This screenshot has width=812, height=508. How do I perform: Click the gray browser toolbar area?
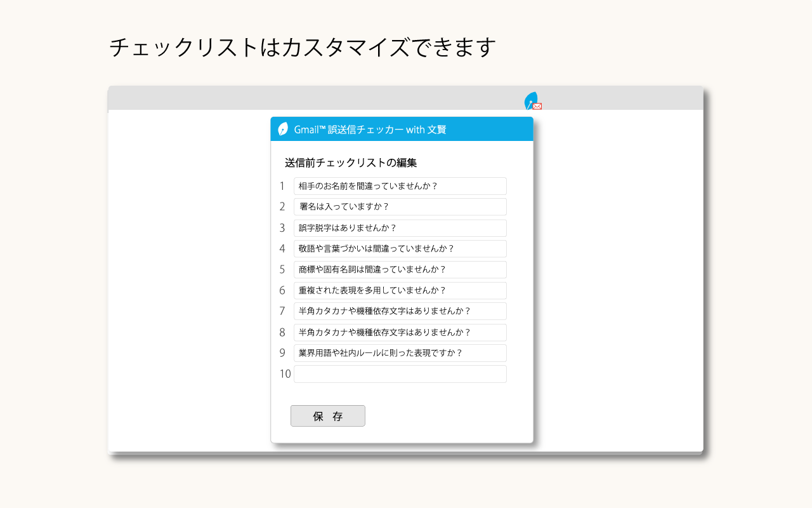coord(254,98)
